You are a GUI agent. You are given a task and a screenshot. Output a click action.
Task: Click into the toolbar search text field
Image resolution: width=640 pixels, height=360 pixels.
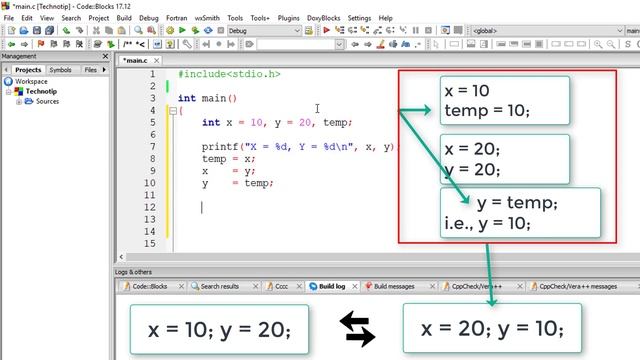coord(296,44)
